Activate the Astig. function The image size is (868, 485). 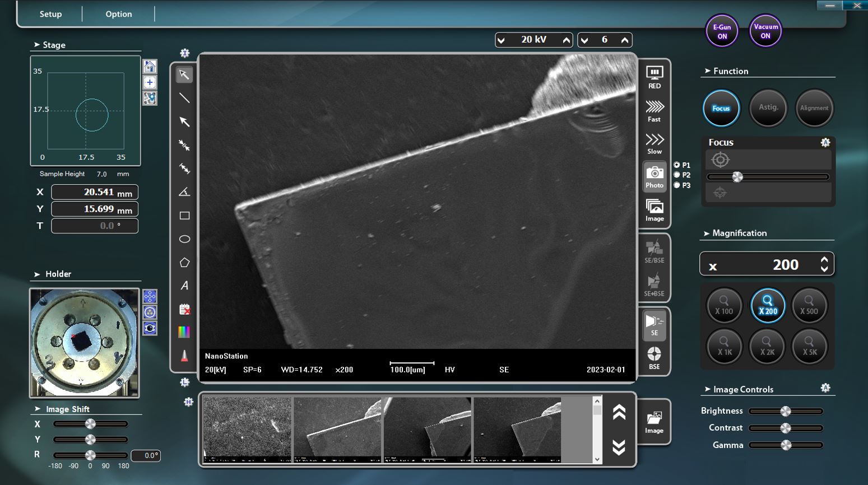click(768, 108)
